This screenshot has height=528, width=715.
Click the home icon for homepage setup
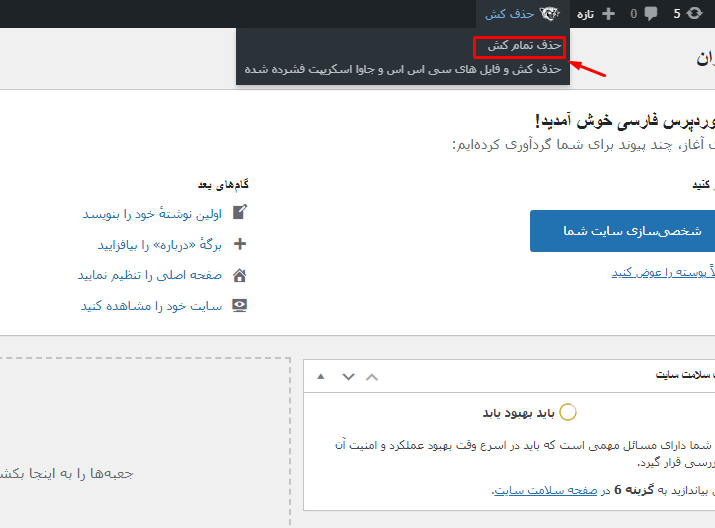click(x=239, y=275)
